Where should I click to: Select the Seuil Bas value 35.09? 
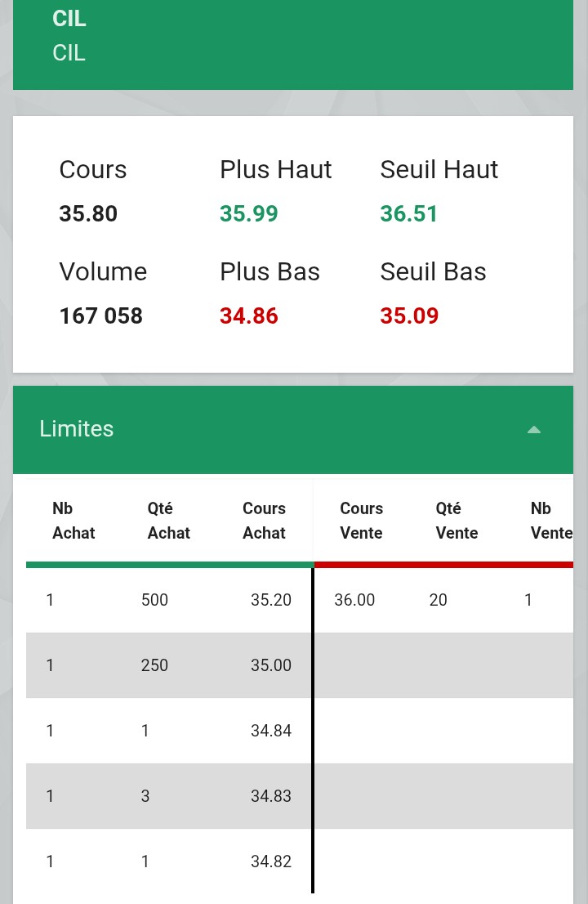tap(409, 316)
